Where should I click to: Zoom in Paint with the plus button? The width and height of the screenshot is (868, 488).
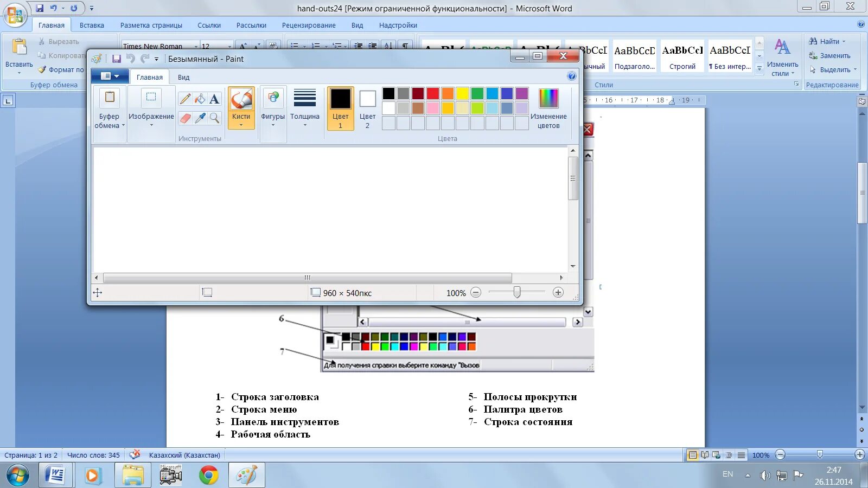pyautogui.click(x=558, y=293)
